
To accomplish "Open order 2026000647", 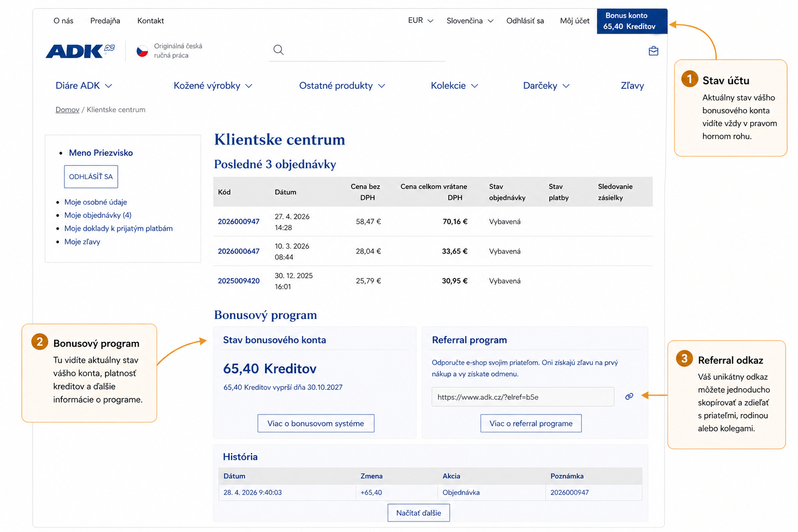I will (x=238, y=251).
